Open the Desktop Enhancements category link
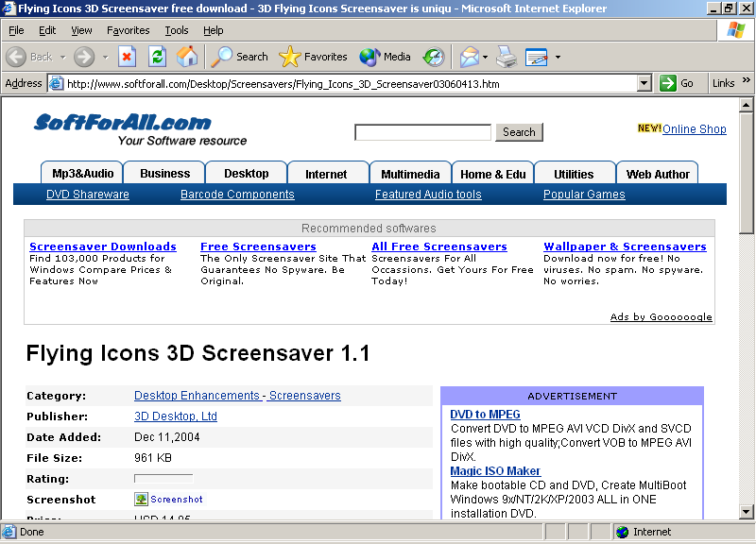This screenshot has height=544, width=756. (197, 396)
